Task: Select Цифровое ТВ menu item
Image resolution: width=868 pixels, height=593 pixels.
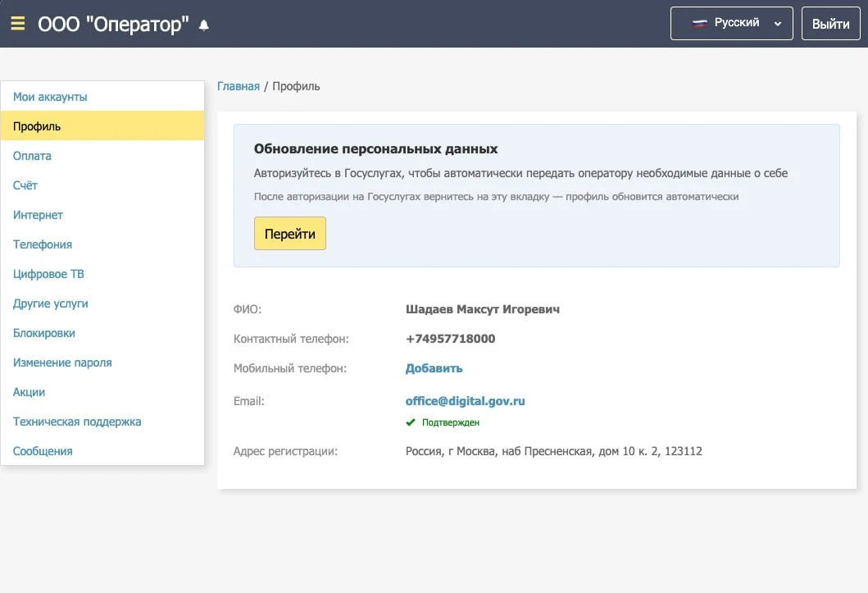Action: click(x=102, y=273)
